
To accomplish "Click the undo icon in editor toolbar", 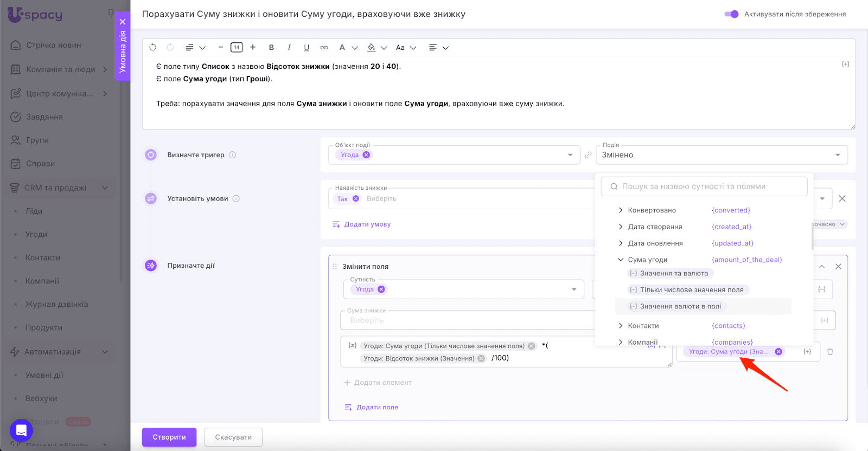I will pos(153,48).
